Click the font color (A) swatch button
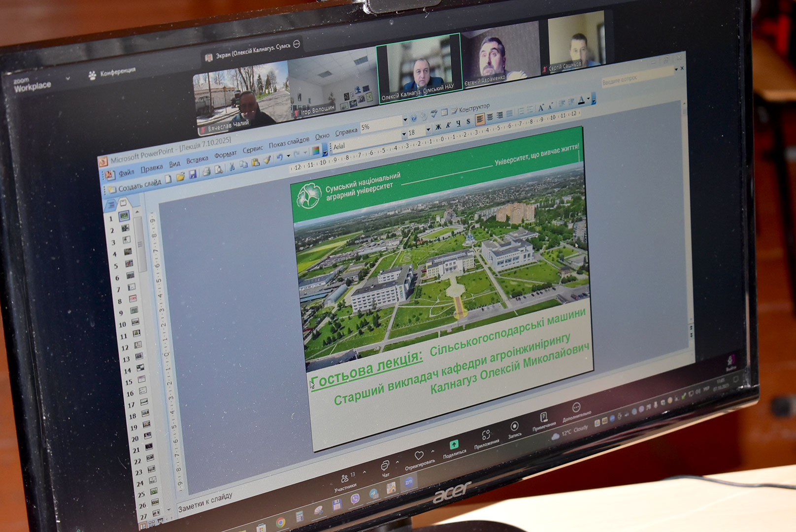This screenshot has width=796, height=532. click(581, 100)
